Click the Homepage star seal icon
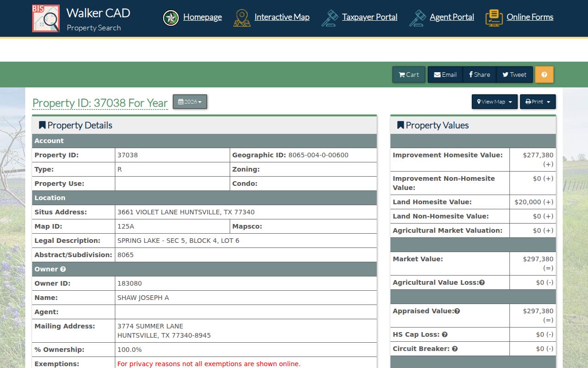This screenshot has height=368, width=588. point(171,18)
